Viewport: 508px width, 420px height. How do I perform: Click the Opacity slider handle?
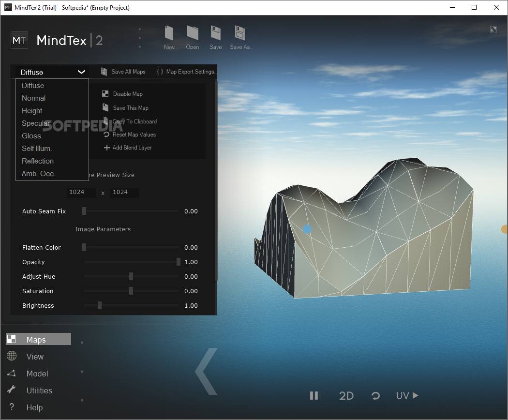pyautogui.click(x=178, y=262)
